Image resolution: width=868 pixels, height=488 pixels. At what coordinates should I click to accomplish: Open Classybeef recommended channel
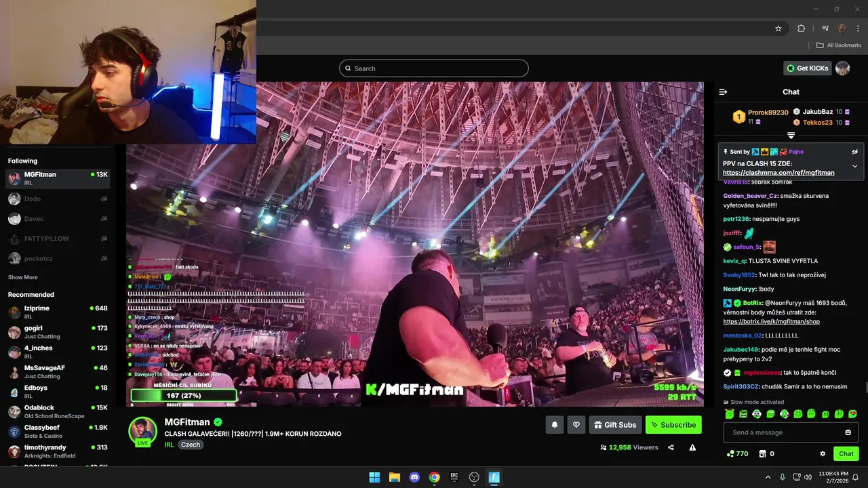(x=58, y=432)
